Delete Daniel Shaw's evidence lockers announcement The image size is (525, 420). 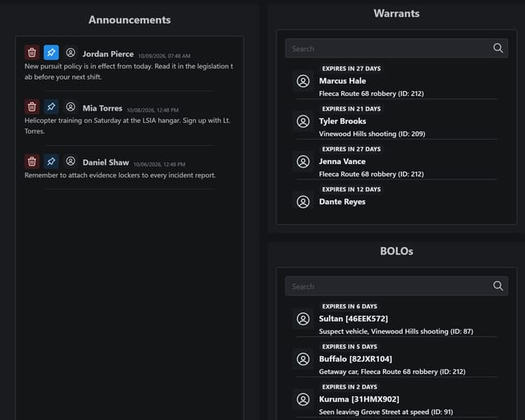pos(32,162)
